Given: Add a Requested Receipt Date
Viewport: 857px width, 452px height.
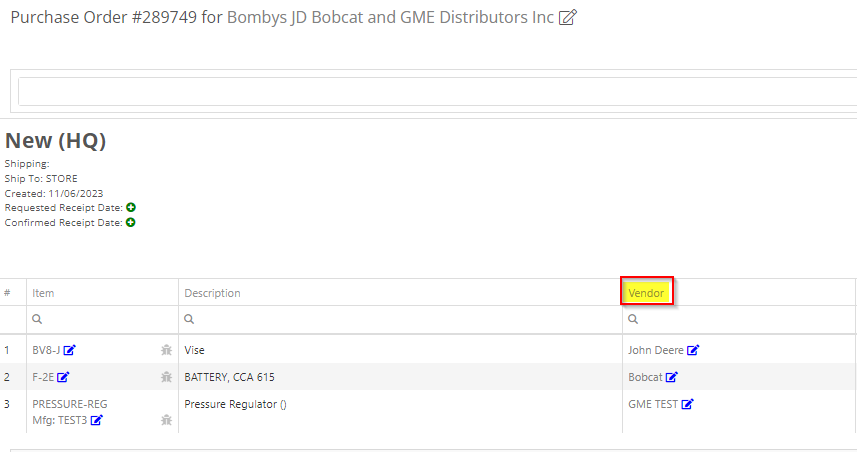Looking at the screenshot, I should coord(131,208).
